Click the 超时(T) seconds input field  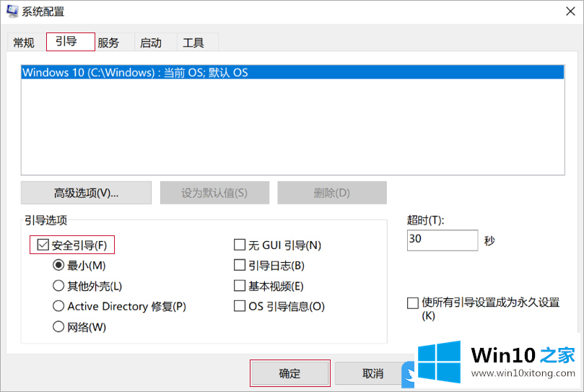(443, 240)
